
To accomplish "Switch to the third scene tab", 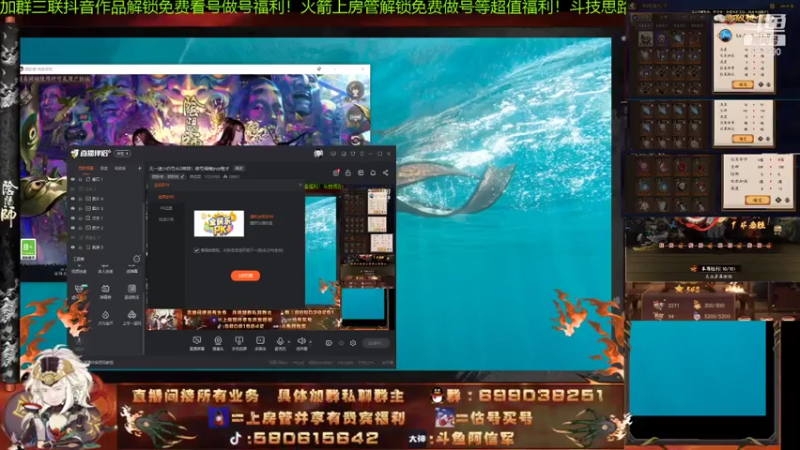I will tap(120, 168).
